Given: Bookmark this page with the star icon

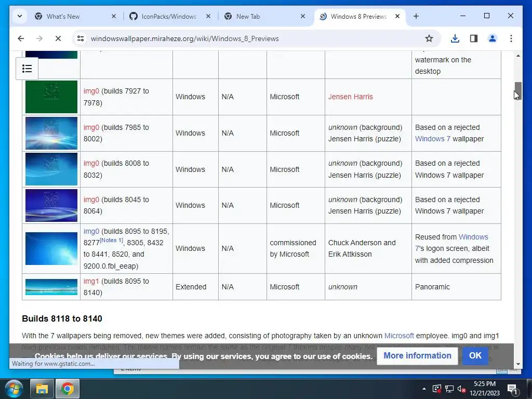Looking at the screenshot, I should [429, 38].
